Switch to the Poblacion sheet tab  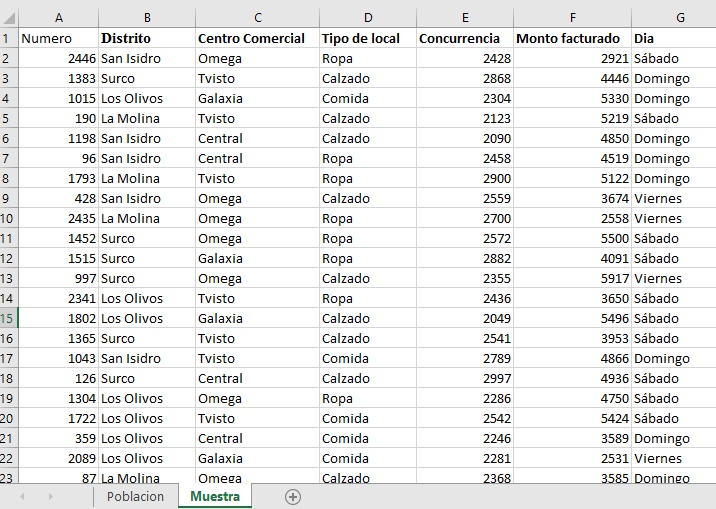point(135,496)
